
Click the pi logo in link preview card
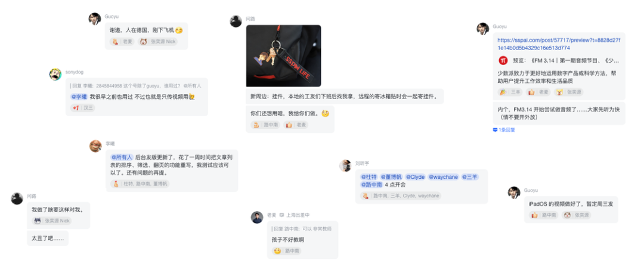click(x=503, y=60)
